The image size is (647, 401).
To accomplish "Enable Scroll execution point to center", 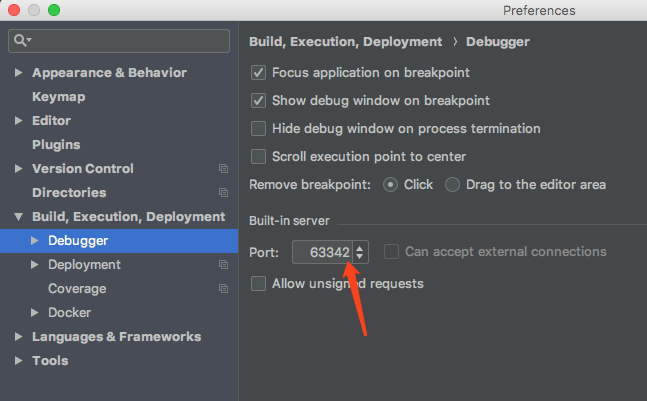I will coord(259,157).
